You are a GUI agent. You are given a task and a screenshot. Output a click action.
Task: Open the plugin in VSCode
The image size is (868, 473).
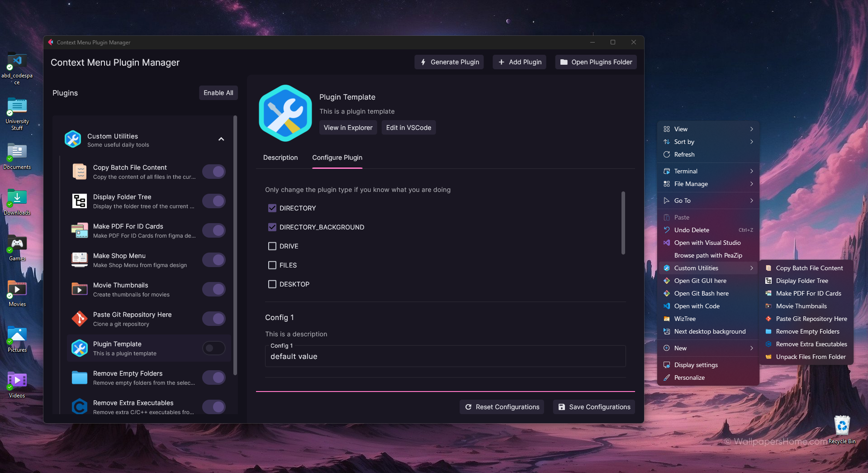pos(408,127)
